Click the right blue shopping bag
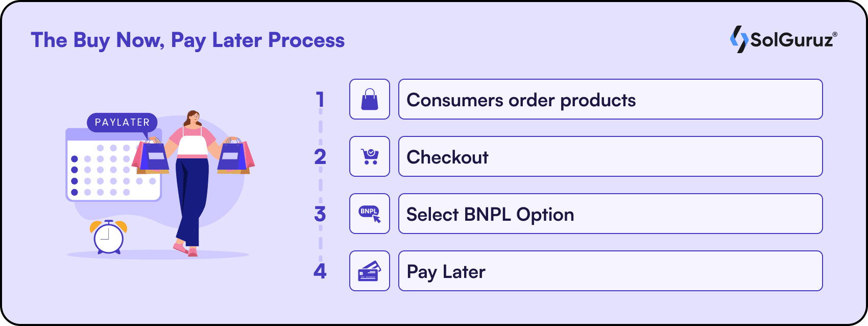 click(x=232, y=156)
